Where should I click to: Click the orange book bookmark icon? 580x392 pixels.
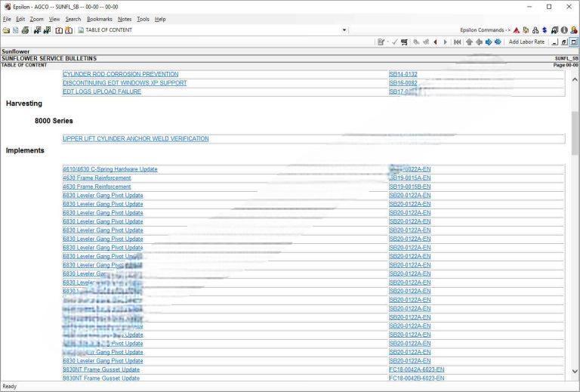pos(69,30)
